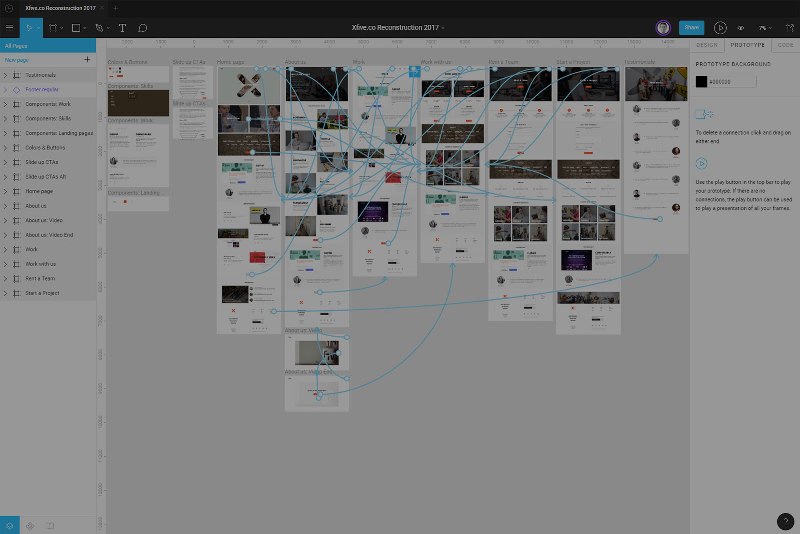800x534 pixels.
Task: Switch to the Design tab
Action: click(x=707, y=45)
